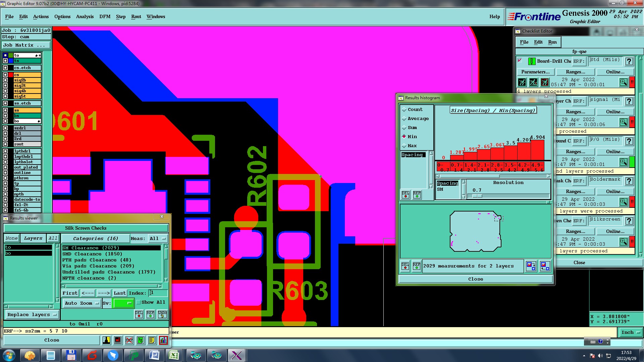
Task: Toggle the Board-Drill Checks checkbox
Action: tap(520, 61)
